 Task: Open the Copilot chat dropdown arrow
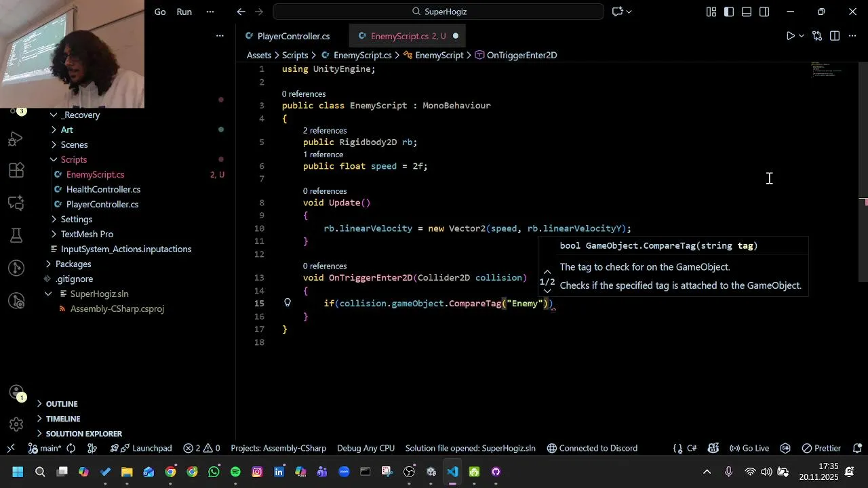[x=629, y=12]
